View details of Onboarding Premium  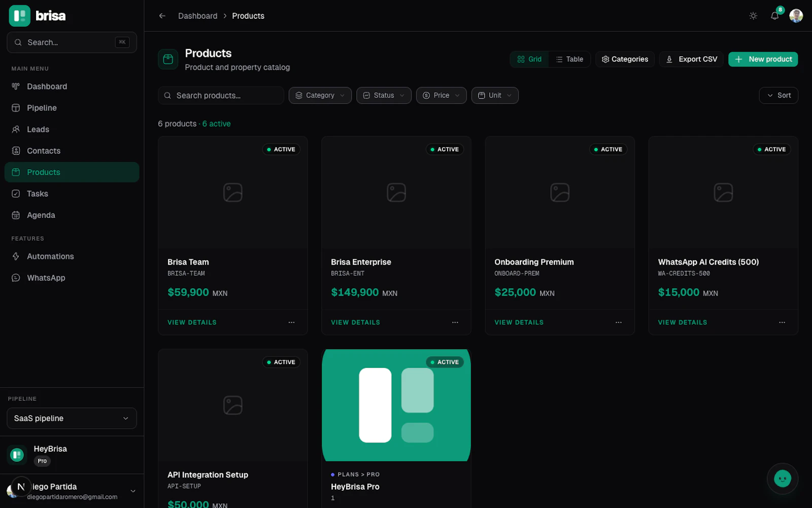(x=519, y=323)
